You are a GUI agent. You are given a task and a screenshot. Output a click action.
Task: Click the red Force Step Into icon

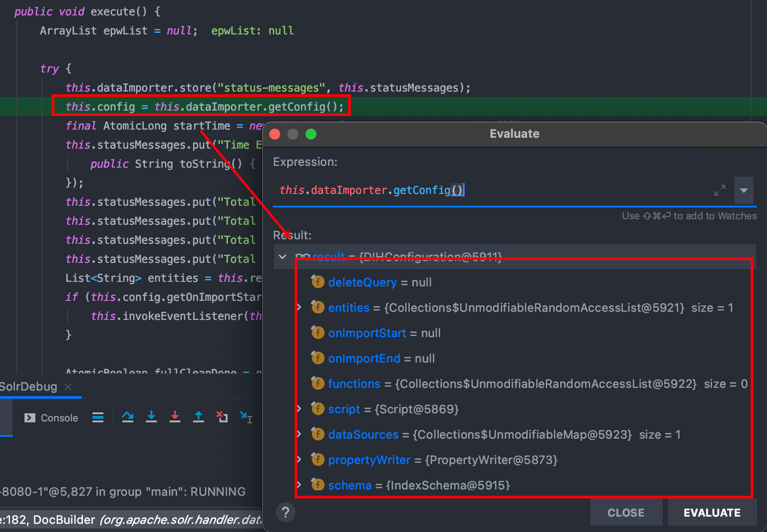175,417
